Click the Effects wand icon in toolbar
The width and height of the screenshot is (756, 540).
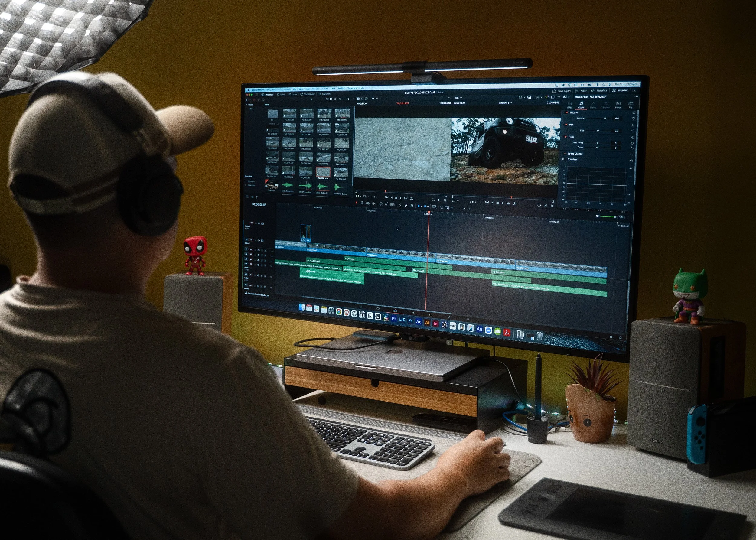tap(278, 95)
